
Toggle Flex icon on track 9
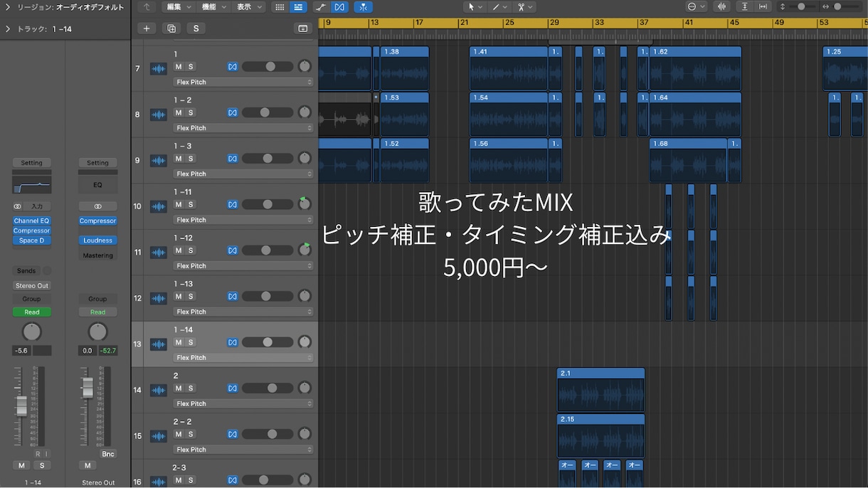pos(232,159)
